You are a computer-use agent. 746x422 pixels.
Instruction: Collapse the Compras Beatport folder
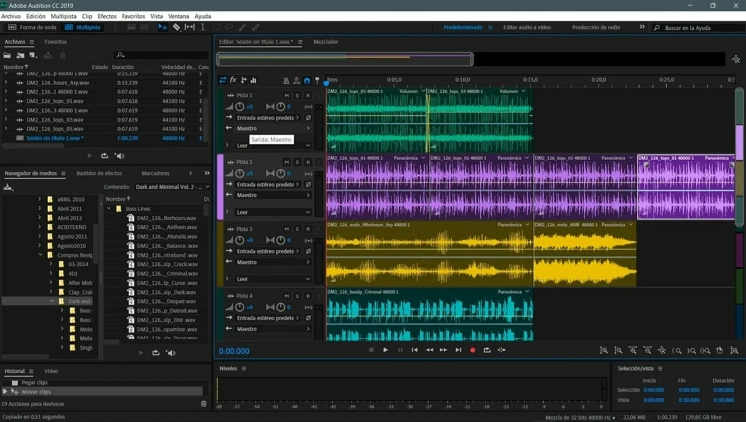(40, 255)
